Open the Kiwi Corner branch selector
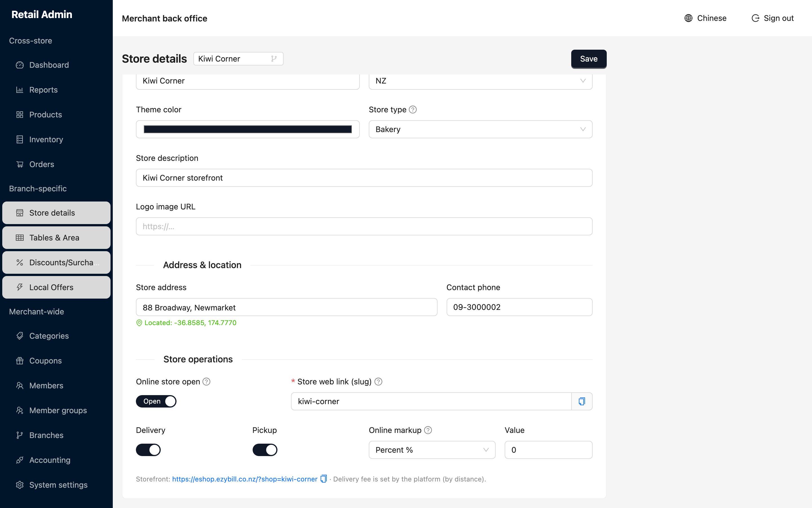The image size is (812, 508). tap(238, 59)
